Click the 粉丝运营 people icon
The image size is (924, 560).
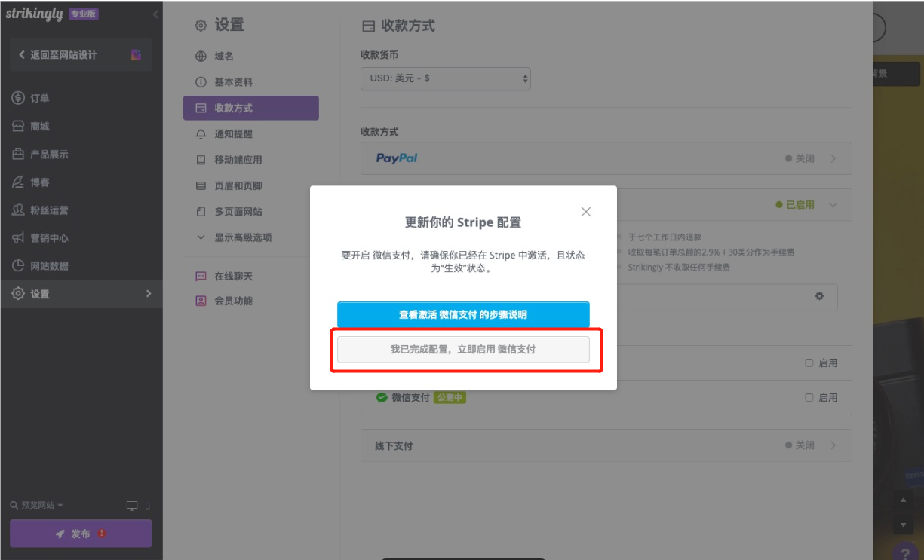(18, 210)
